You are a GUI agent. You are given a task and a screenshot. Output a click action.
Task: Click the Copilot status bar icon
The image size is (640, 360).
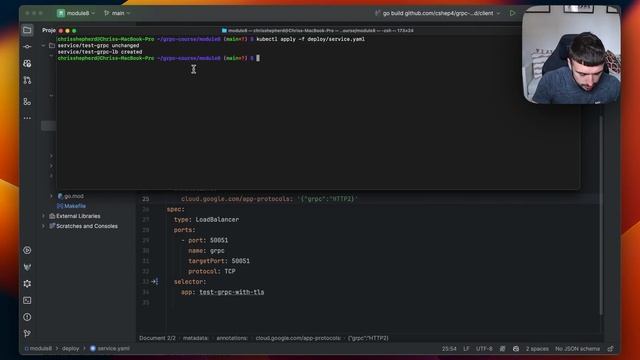pyautogui.click(x=516, y=349)
